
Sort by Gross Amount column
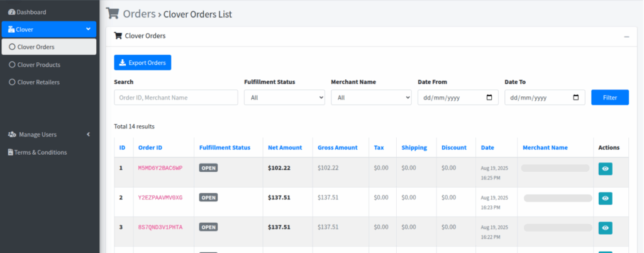(338, 147)
